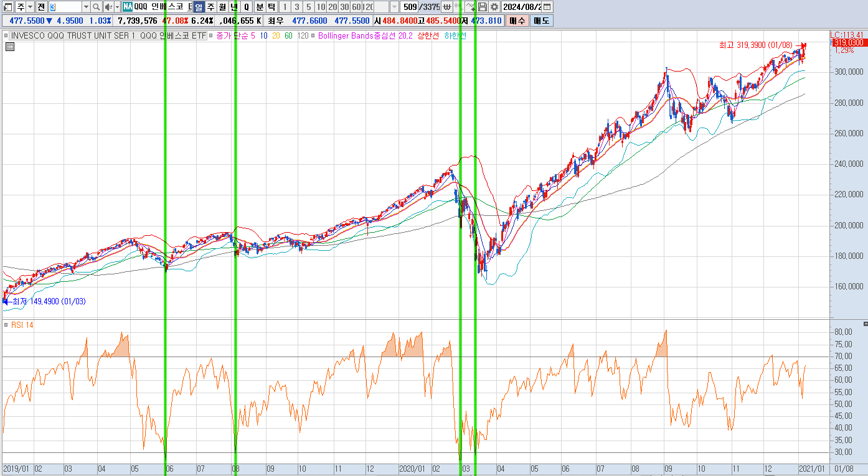
Task: Click the 120 interval button
Action: [368, 7]
